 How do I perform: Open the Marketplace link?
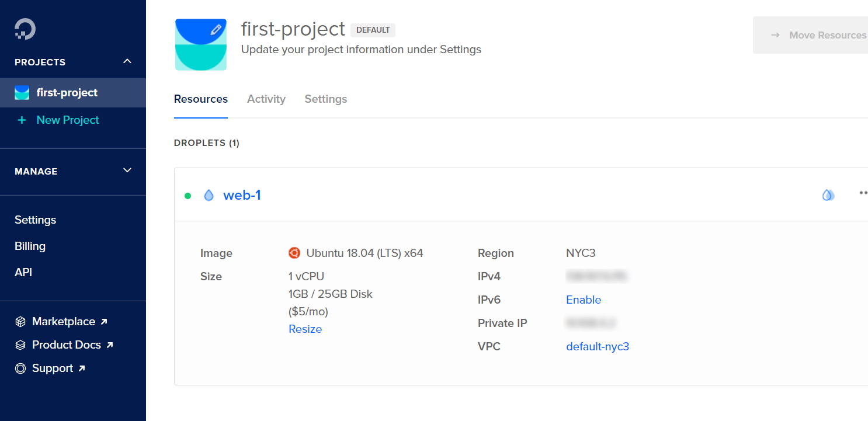pos(64,321)
